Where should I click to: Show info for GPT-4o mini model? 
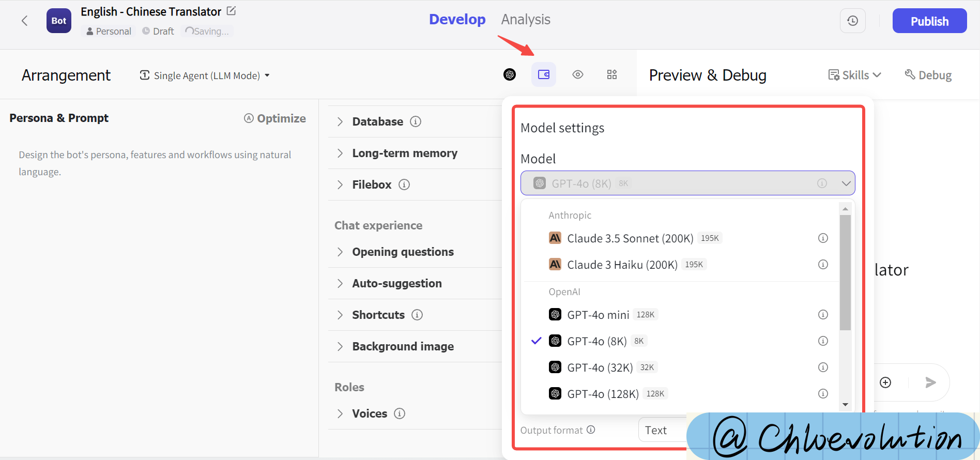823,314
